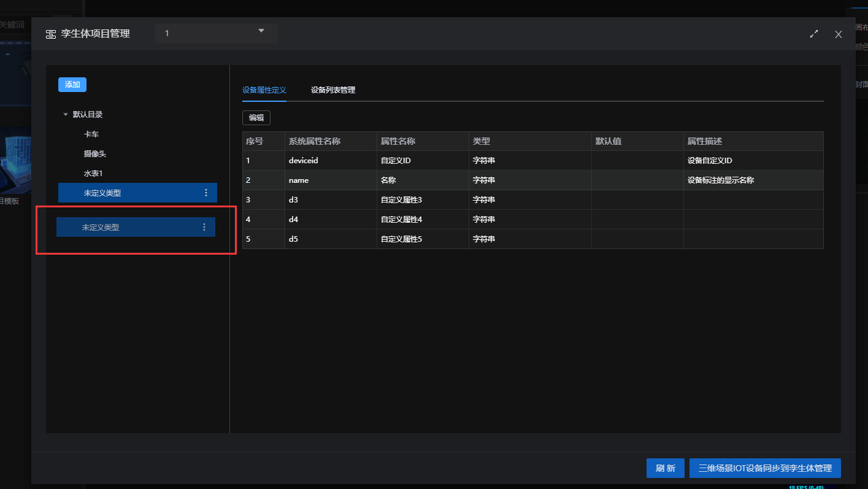Click the 字符串 type cell in d3 row
The image size is (868, 489).
click(531, 200)
